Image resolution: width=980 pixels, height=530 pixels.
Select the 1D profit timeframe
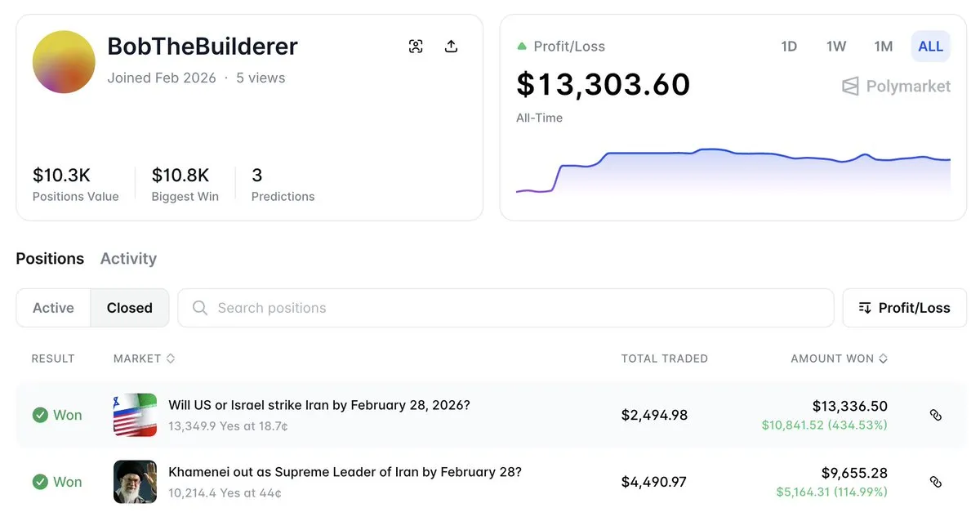tap(788, 47)
